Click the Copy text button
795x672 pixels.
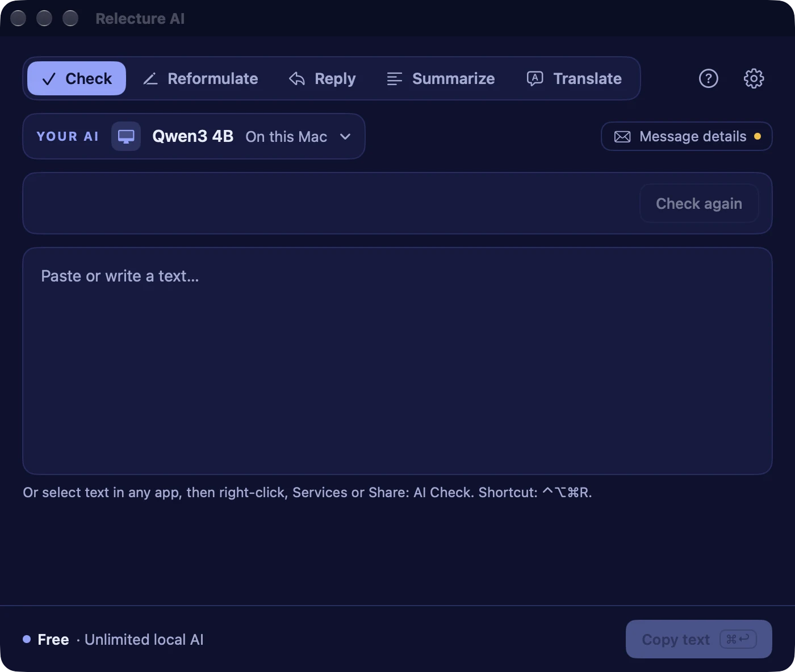click(699, 639)
